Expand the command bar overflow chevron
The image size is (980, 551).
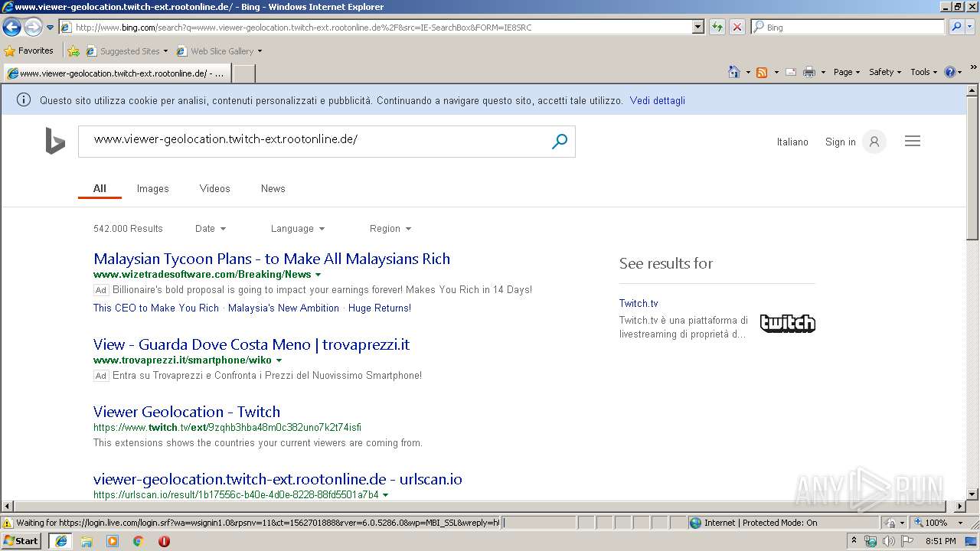click(974, 67)
